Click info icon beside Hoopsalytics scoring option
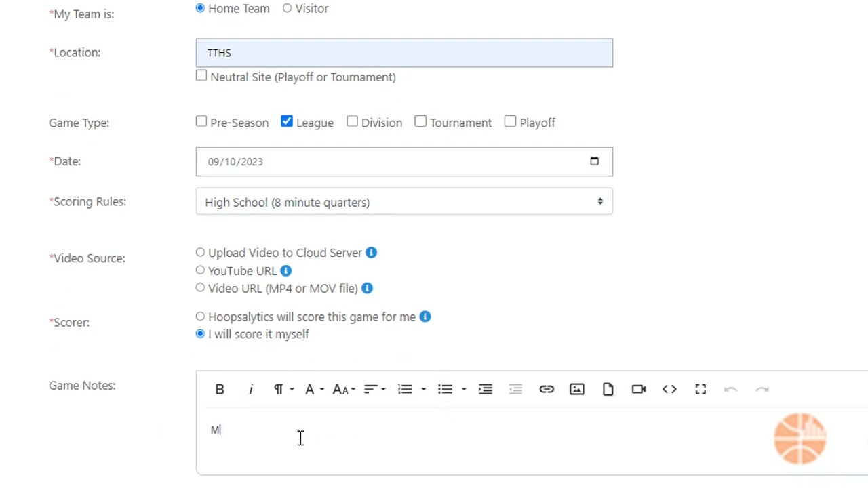 coord(425,317)
